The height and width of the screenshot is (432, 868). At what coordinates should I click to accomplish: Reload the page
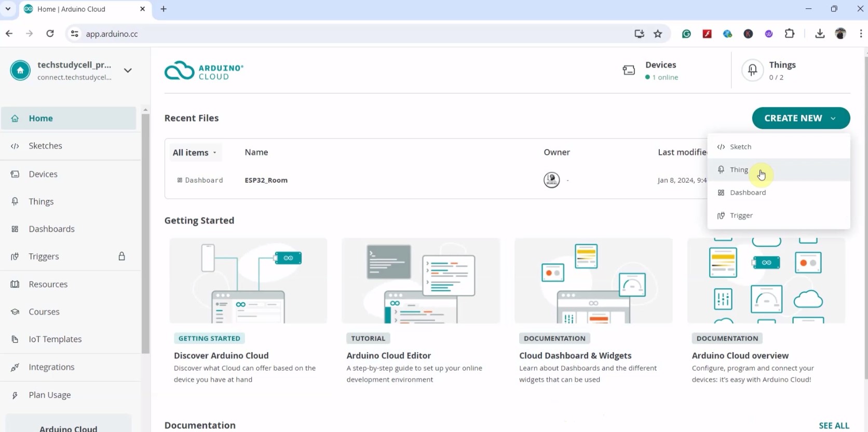(x=50, y=34)
